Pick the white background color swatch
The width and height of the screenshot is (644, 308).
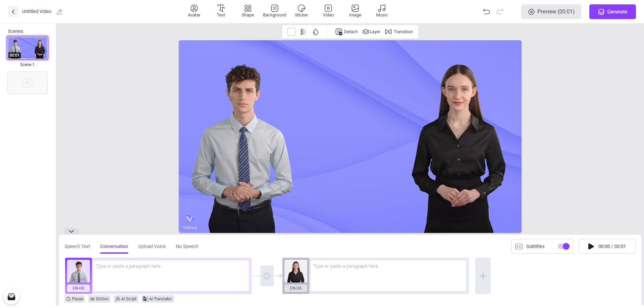[x=291, y=32]
